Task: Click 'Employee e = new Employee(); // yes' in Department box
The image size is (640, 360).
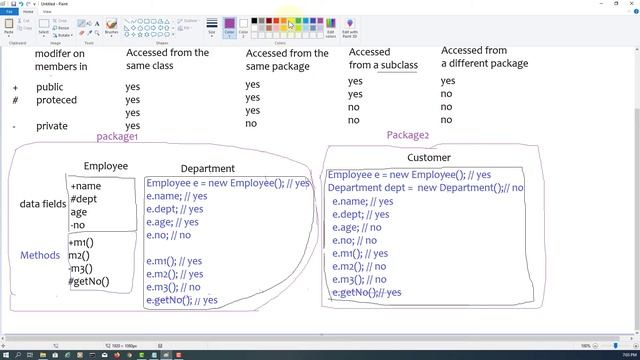Action: 228,183
